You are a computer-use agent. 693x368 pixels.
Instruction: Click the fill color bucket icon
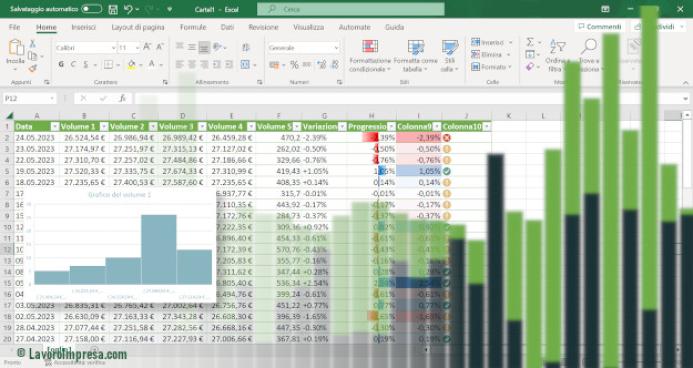click(x=131, y=65)
